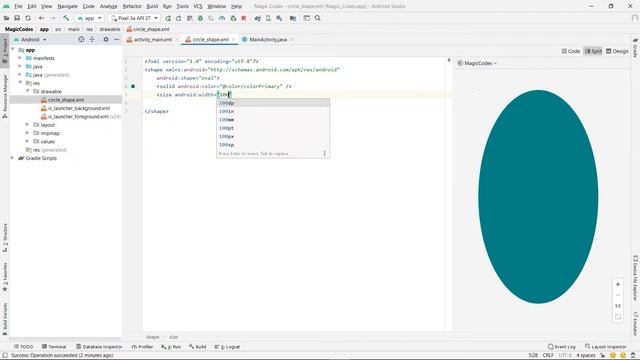Click the red Stop icon

click(x=244, y=18)
